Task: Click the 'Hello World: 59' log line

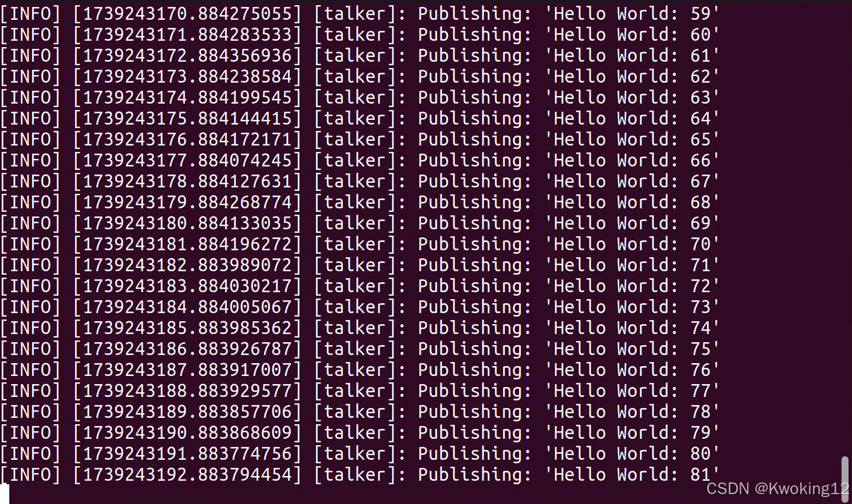Action: (360, 13)
